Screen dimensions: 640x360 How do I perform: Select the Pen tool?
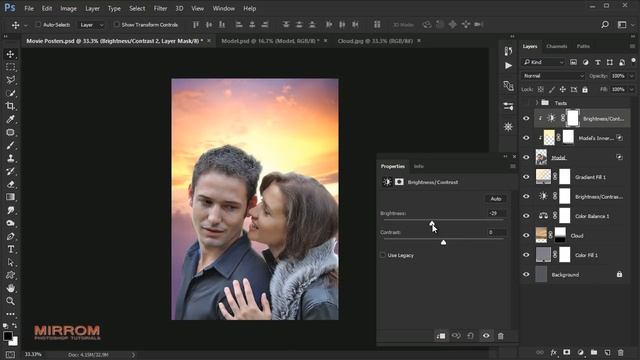coord(11,236)
